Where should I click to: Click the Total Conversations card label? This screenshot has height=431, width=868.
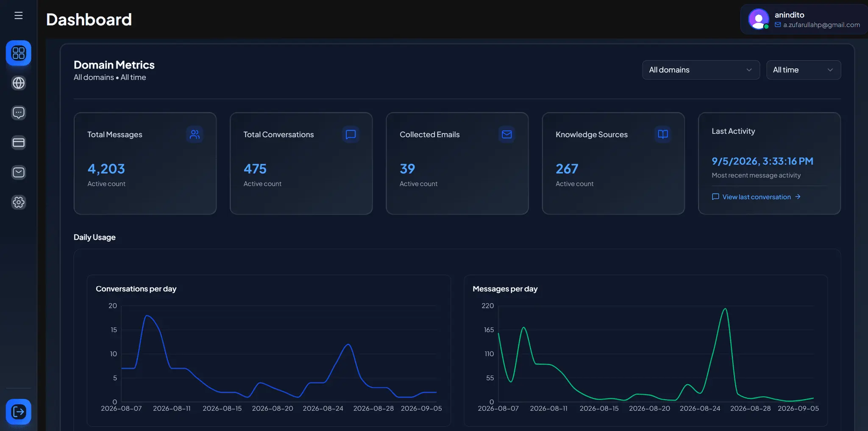click(x=278, y=135)
